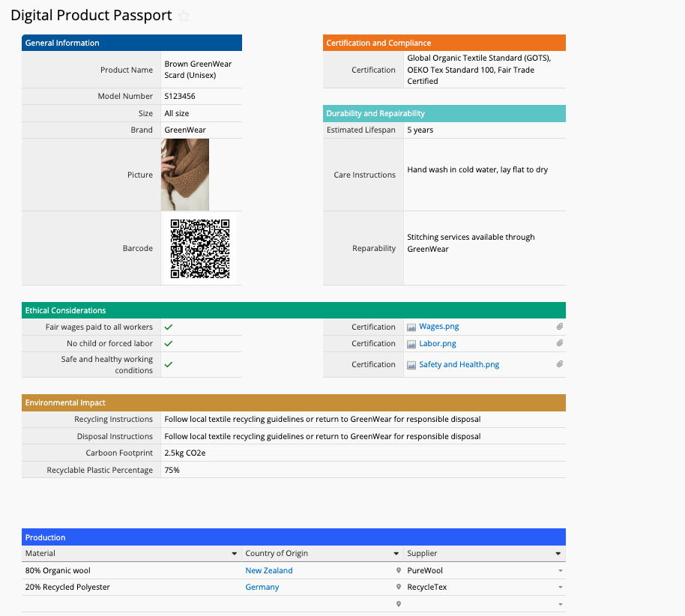Click the map pin in the empty Production row
This screenshot has width=685, height=616.
[x=398, y=604]
